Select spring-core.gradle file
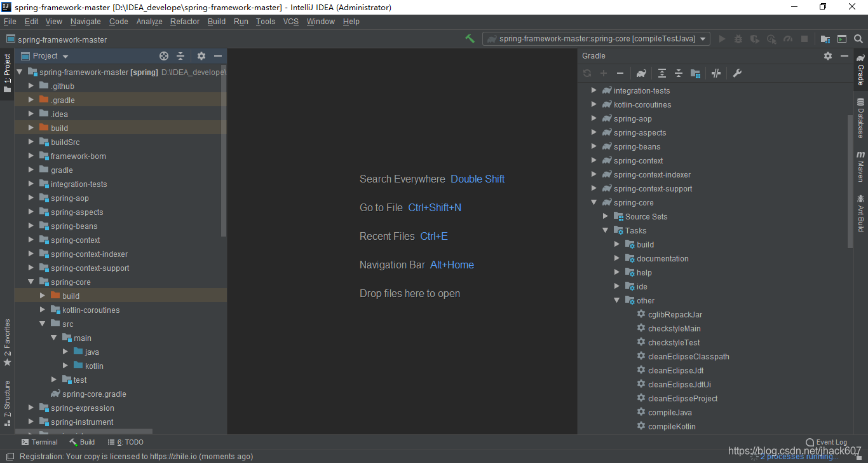This screenshot has width=868, height=463. [x=94, y=394]
